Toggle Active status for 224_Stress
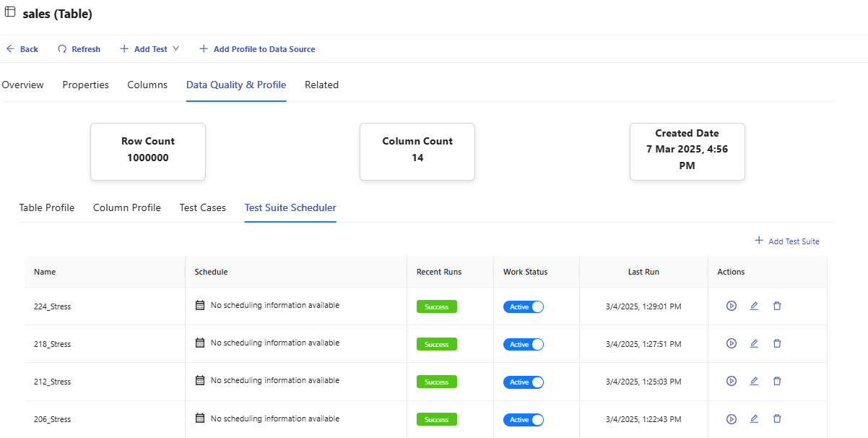 pyautogui.click(x=524, y=307)
